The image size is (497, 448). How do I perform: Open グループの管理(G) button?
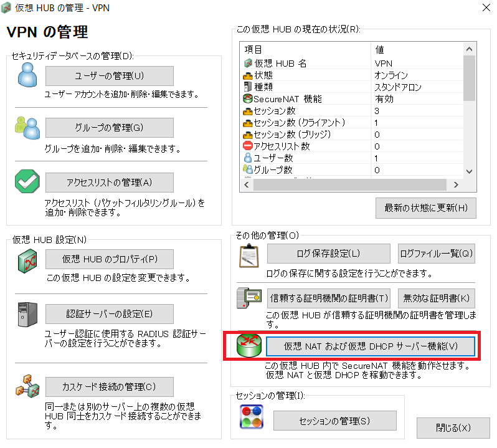click(110, 128)
